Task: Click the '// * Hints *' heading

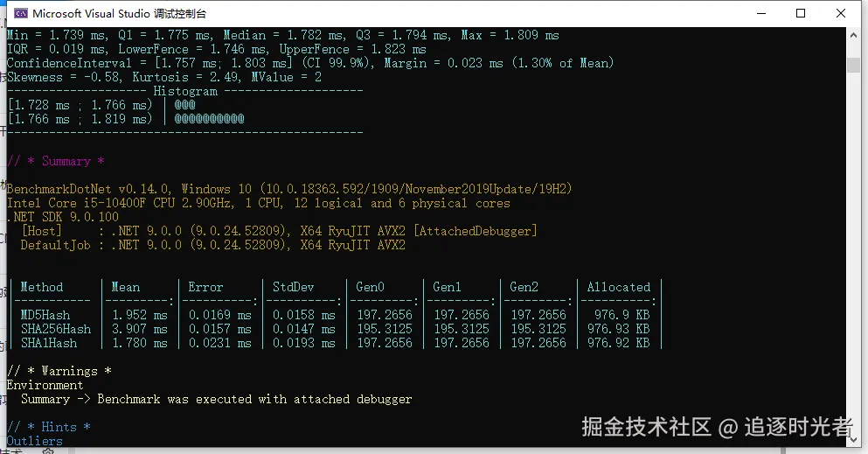Action: pyautogui.click(x=49, y=427)
